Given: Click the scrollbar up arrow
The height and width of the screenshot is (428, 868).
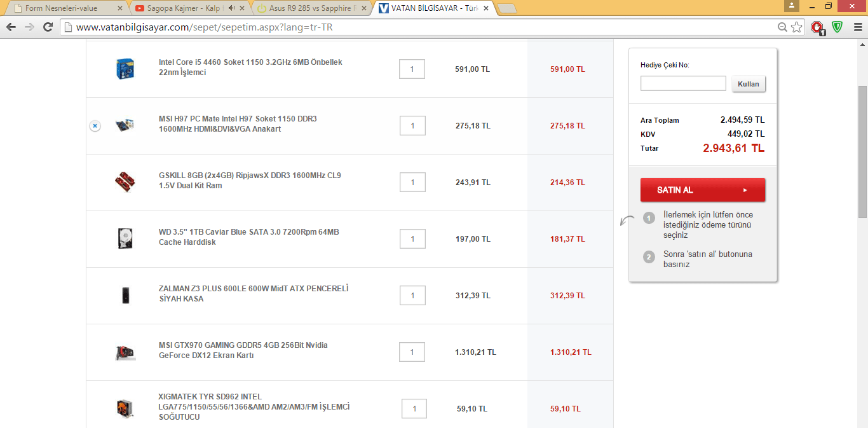Looking at the screenshot, I should pos(862,45).
